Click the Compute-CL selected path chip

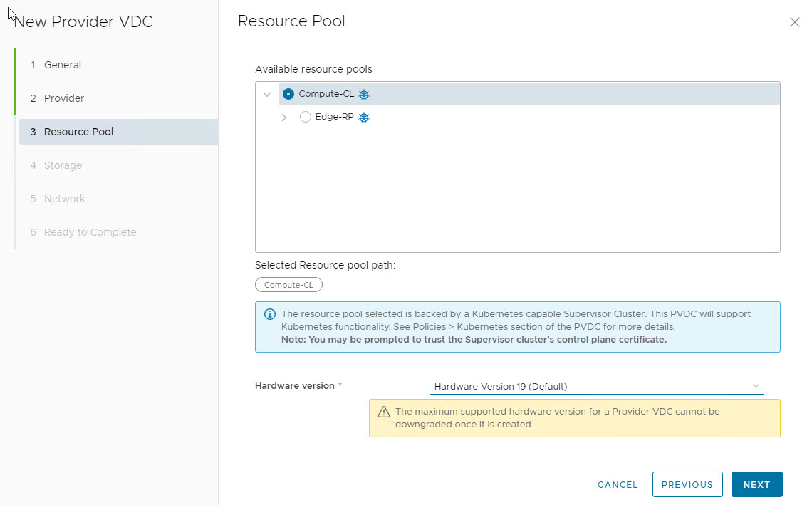click(288, 285)
